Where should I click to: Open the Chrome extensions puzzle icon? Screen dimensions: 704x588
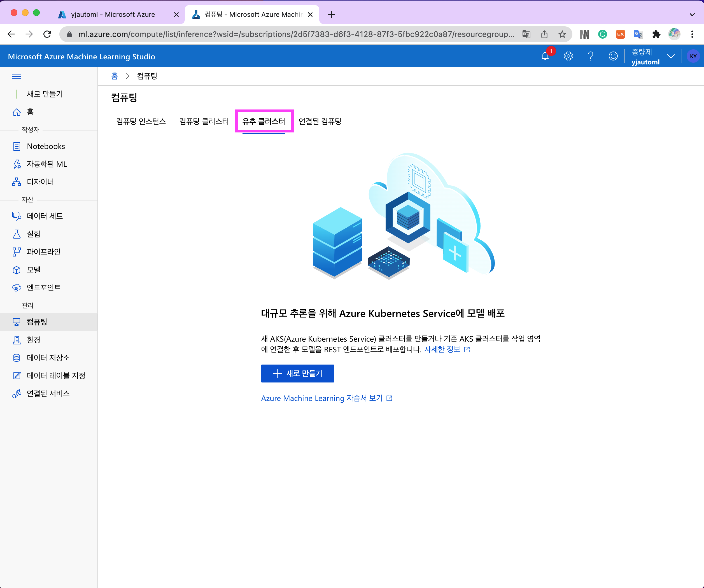click(x=656, y=34)
